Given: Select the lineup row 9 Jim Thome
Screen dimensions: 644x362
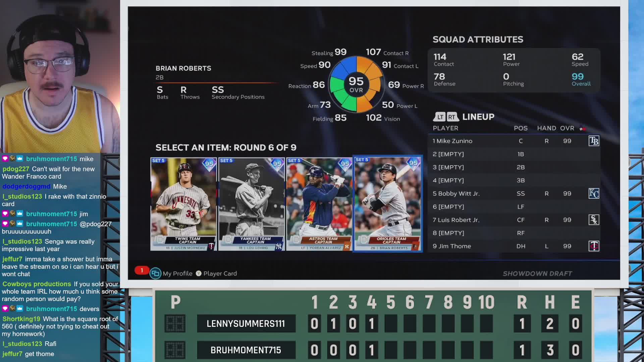Looking at the screenshot, I should (514, 246).
